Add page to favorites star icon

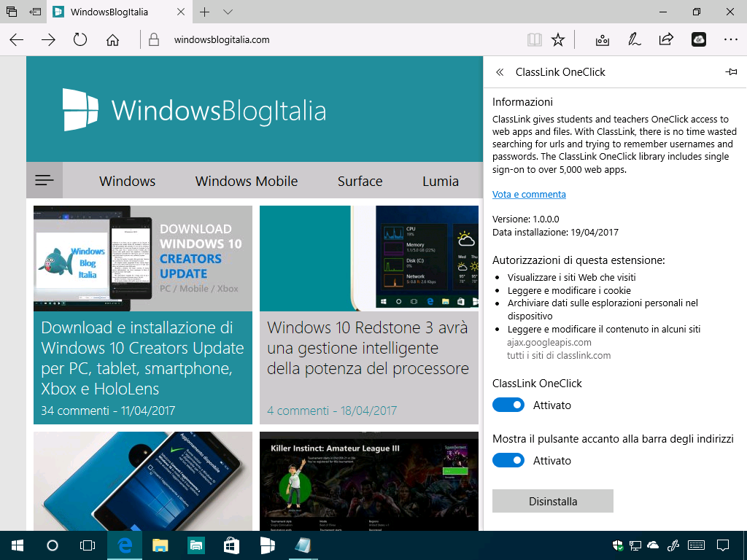click(x=558, y=39)
